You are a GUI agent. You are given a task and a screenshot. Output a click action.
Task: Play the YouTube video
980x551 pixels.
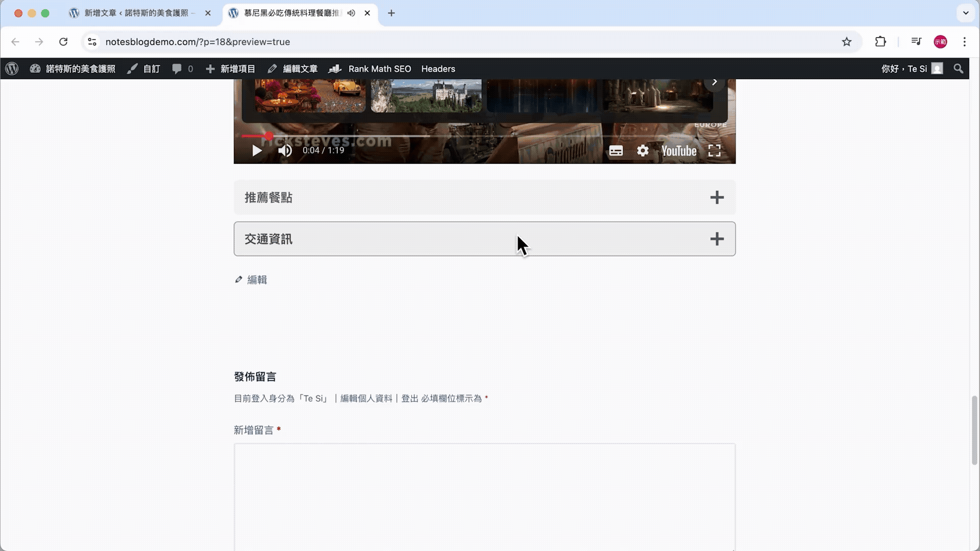coord(257,151)
